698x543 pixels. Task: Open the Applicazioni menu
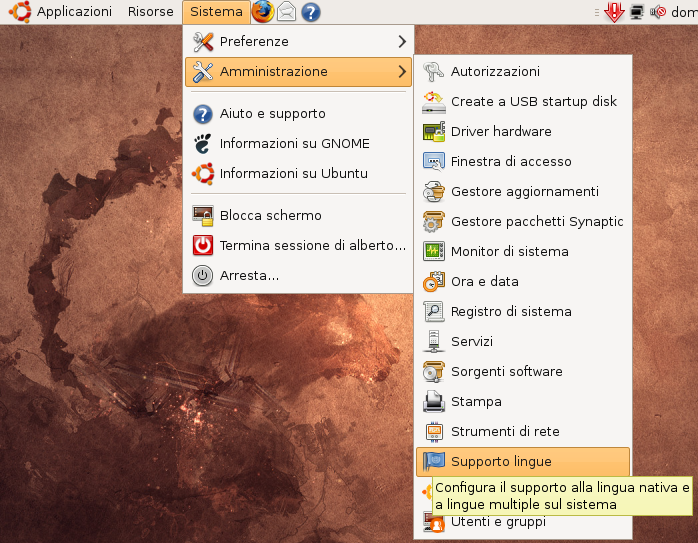tap(74, 12)
